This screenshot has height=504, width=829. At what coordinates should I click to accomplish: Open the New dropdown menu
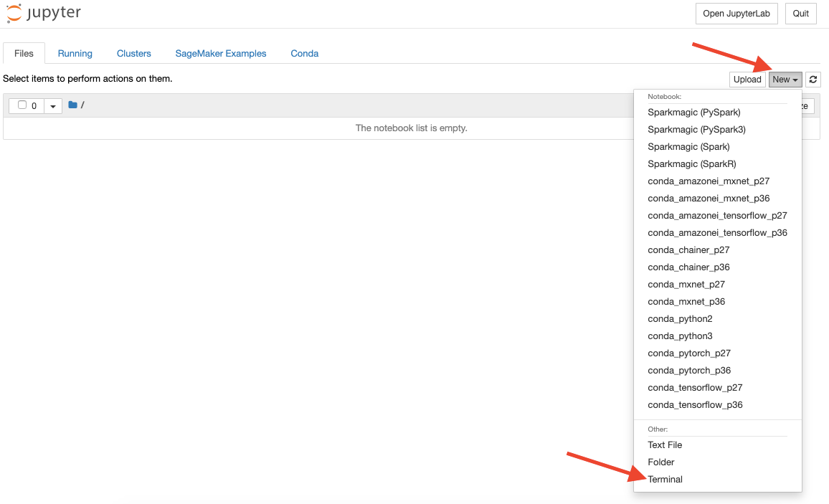pos(785,79)
